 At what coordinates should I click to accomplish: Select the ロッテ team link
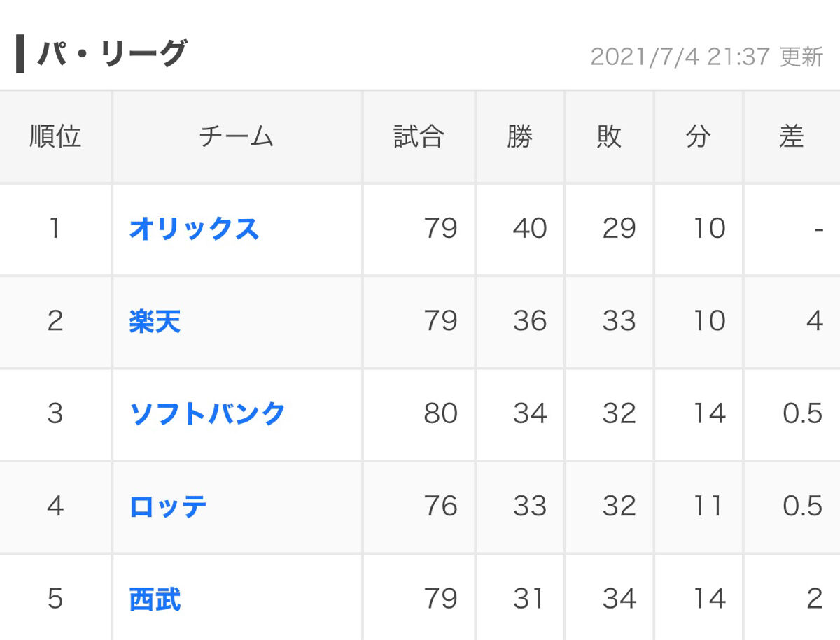coord(168,506)
